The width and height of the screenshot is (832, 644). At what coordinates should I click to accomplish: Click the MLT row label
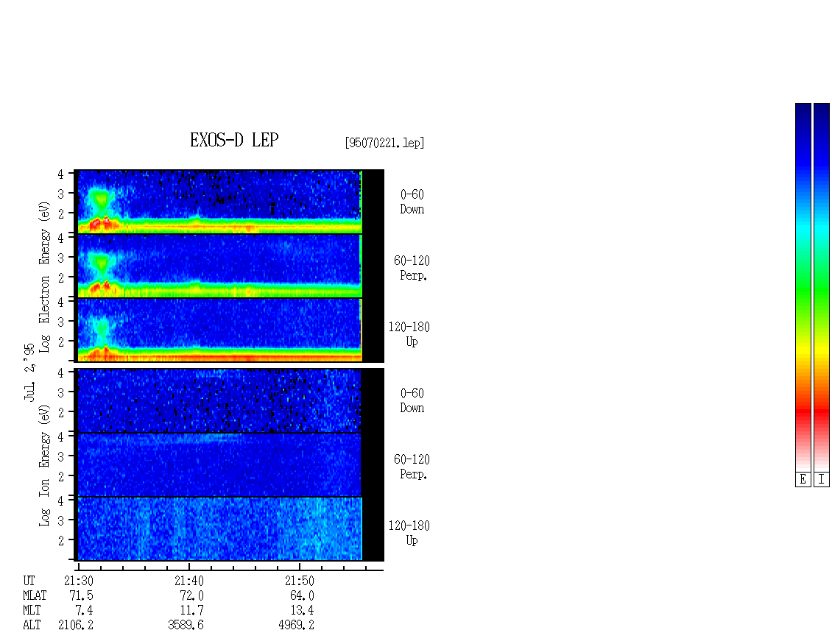[32, 611]
